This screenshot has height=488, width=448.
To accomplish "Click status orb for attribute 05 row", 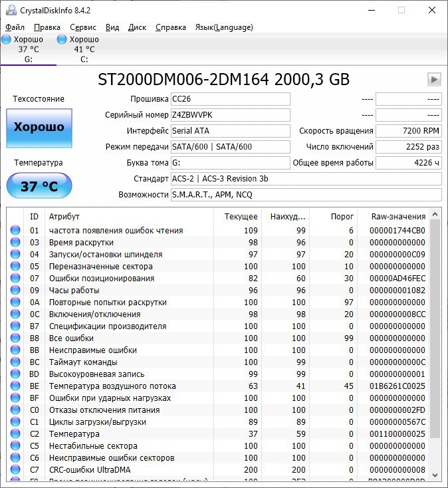I will coord(15,266).
